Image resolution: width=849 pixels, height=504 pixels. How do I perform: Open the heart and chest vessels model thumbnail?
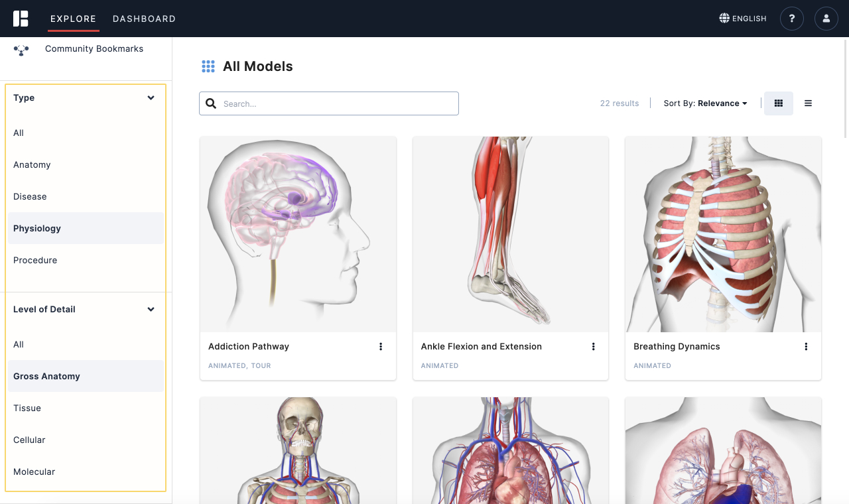tap(511, 450)
